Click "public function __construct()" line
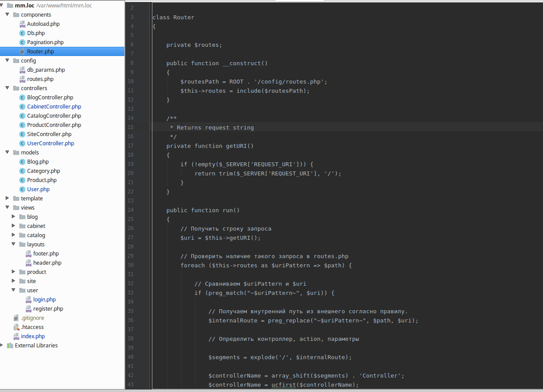The image size is (543, 392). click(217, 63)
